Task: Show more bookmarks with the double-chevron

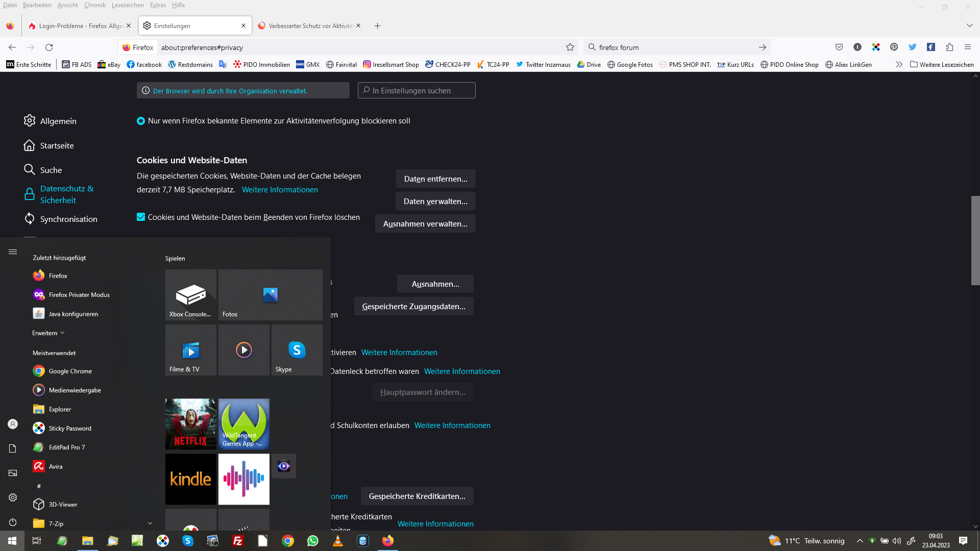Action: pos(899,65)
